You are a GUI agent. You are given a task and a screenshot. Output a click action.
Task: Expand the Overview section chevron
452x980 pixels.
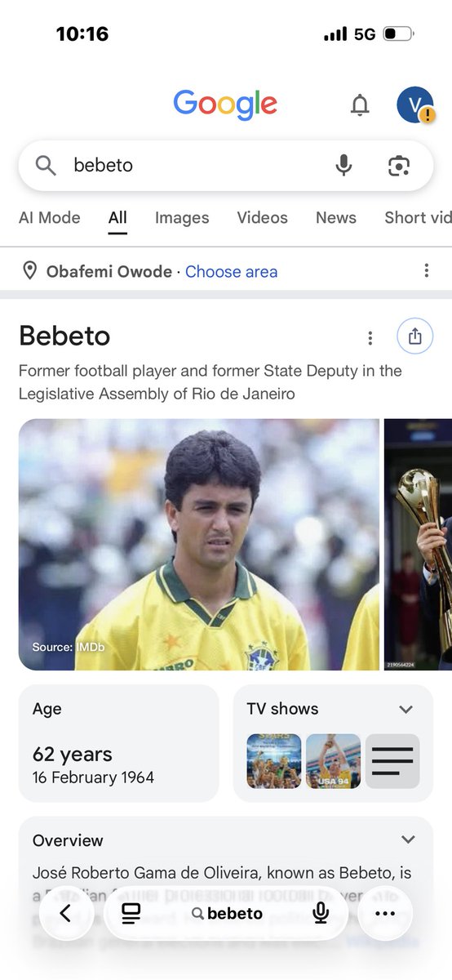click(x=408, y=840)
